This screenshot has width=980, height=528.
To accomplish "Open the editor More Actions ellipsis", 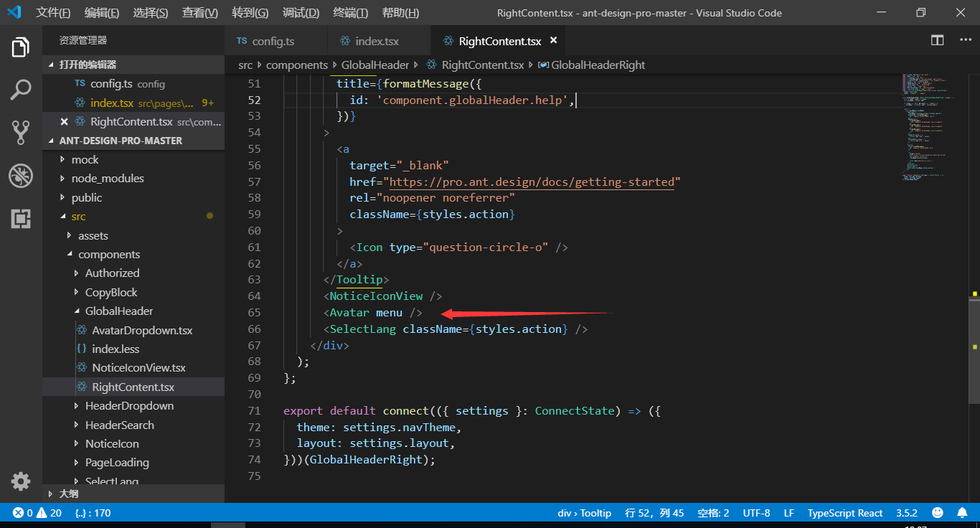I will (x=966, y=40).
